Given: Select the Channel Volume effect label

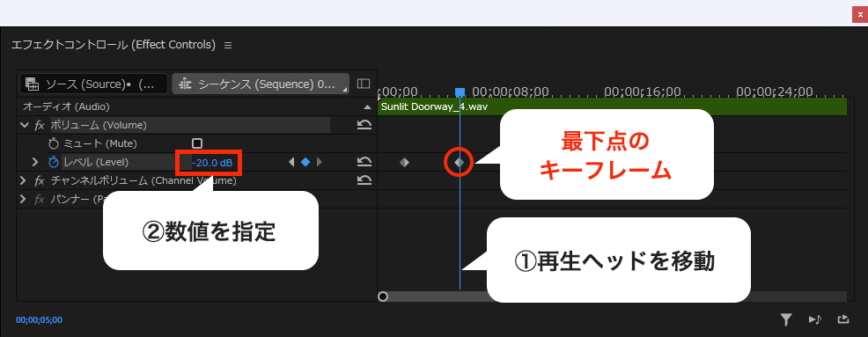Looking at the screenshot, I should click(x=143, y=180).
